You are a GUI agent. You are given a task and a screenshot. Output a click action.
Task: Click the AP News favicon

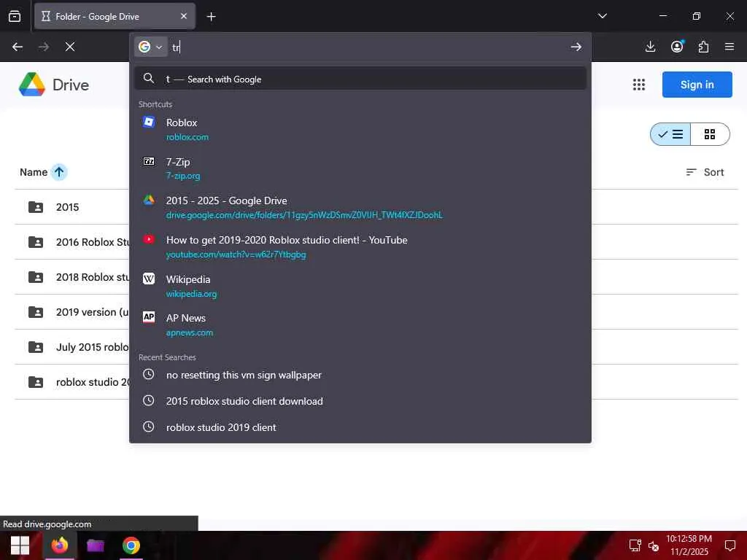149,317
